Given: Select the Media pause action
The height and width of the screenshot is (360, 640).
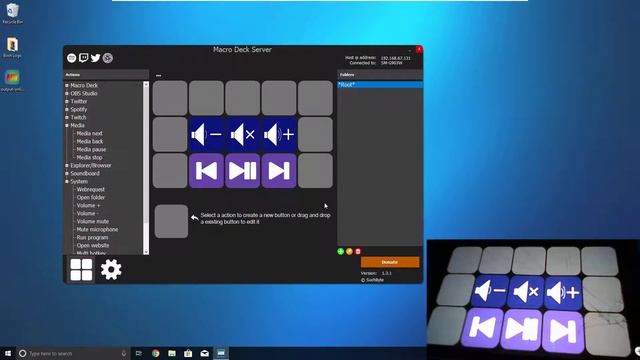Looking at the screenshot, I should point(91,149).
